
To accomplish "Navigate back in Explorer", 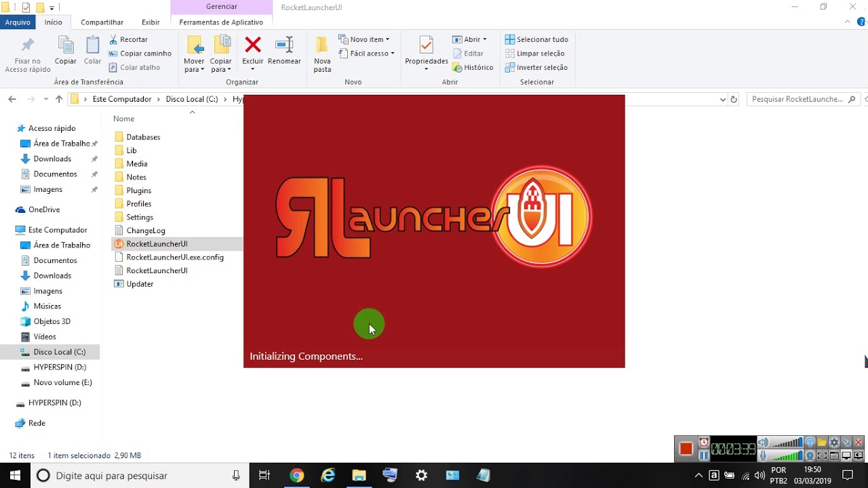I will (x=12, y=99).
